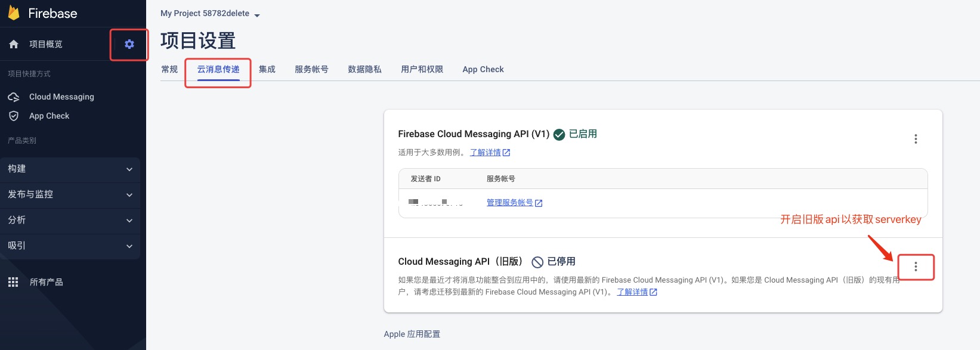Click the blurred sender ID value
The height and width of the screenshot is (350, 980).
(436, 203)
